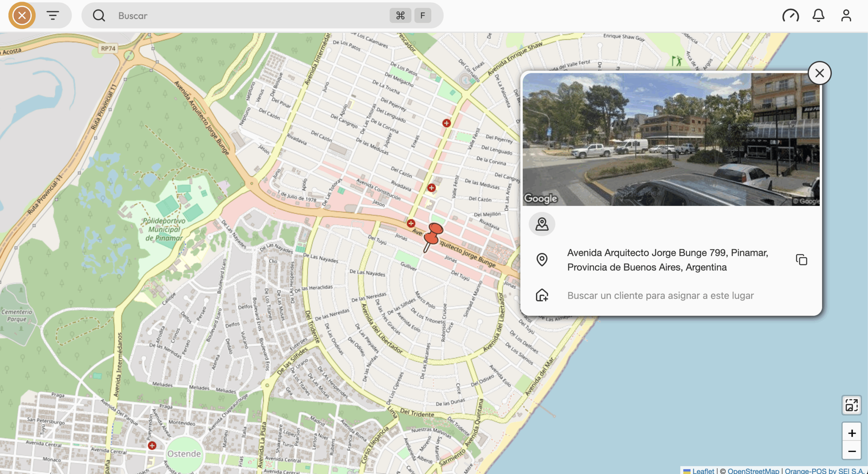The height and width of the screenshot is (474, 868).
Task: Click the add-customer house icon
Action: pos(542,295)
